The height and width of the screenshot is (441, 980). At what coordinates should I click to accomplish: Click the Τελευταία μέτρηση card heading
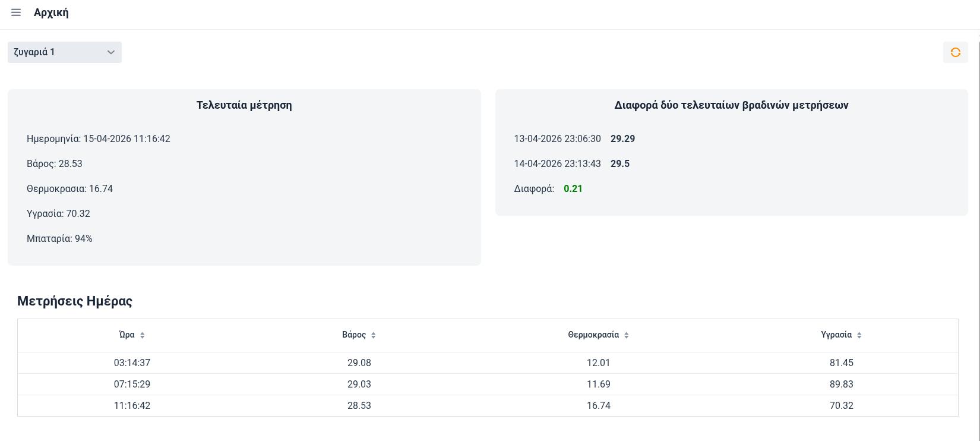[x=244, y=105]
